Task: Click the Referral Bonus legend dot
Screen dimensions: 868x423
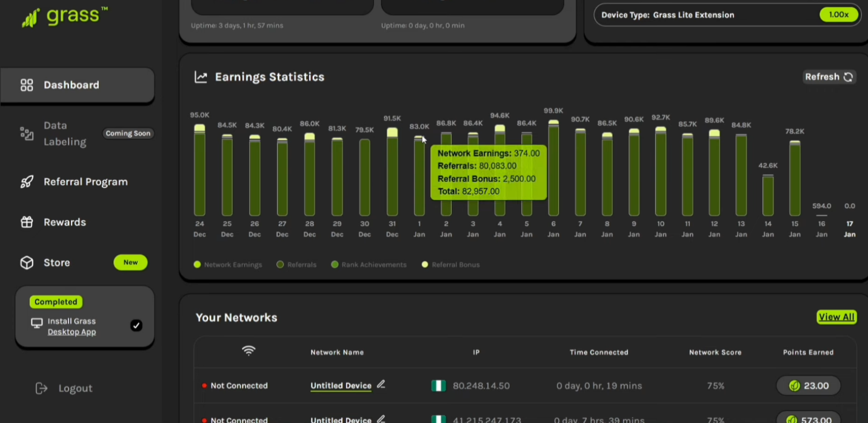Action: tap(425, 265)
